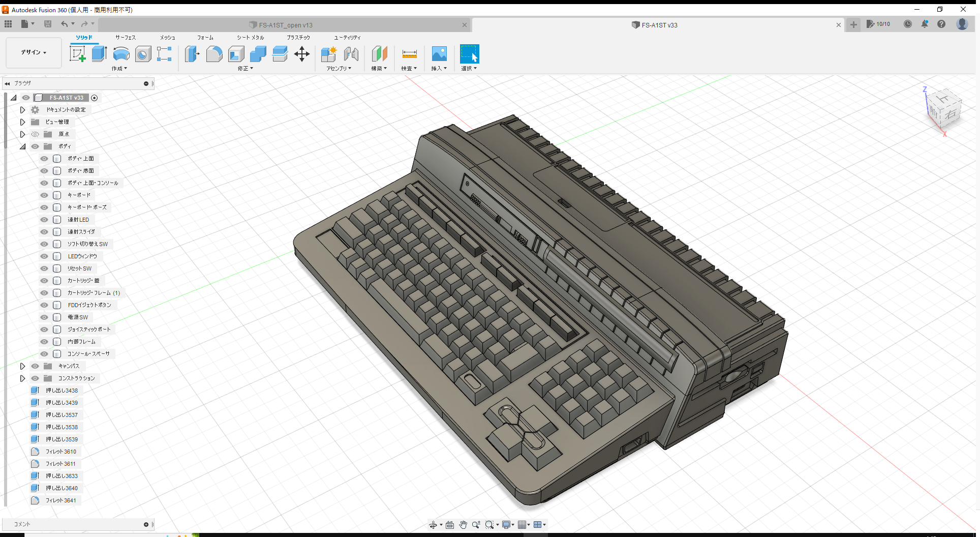Screen dimensions: 980x537
Task: Activate the Move/Copy tool
Action: (301, 54)
